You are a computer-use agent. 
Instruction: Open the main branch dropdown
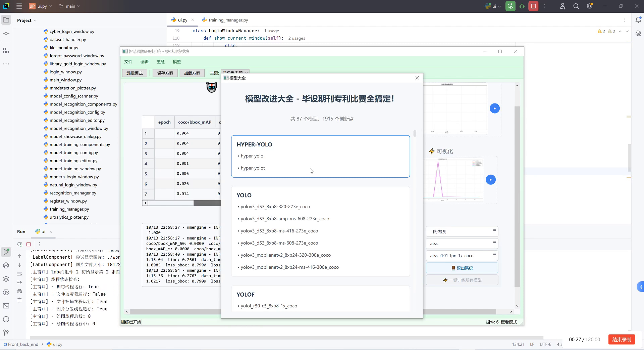69,6
